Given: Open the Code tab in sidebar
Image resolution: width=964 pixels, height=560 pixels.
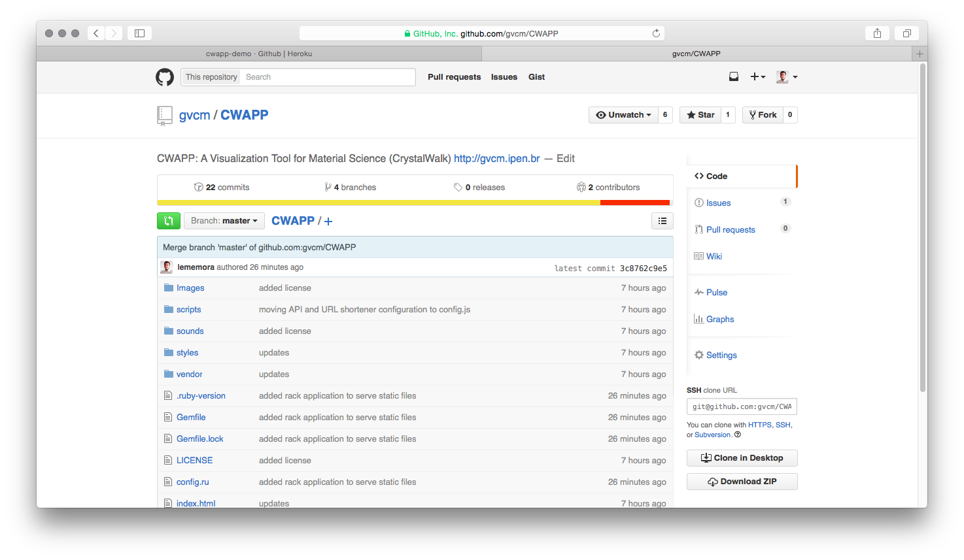Looking at the screenshot, I should click(742, 176).
